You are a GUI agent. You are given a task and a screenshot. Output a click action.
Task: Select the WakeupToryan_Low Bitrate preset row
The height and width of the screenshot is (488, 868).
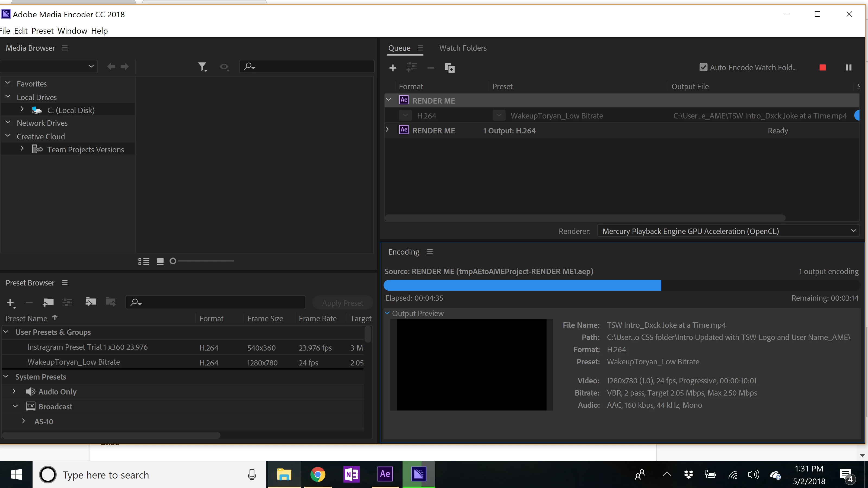[x=74, y=362]
